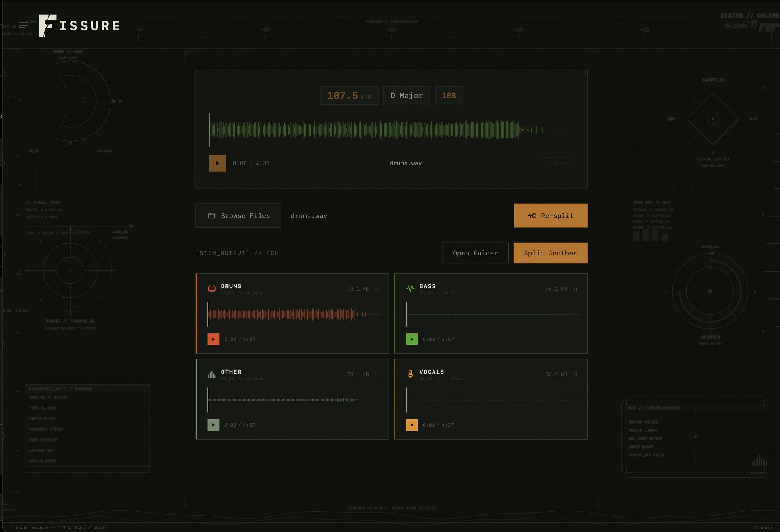The height and width of the screenshot is (532, 780).
Task: Play the Vocals stem
Action: tap(412, 425)
